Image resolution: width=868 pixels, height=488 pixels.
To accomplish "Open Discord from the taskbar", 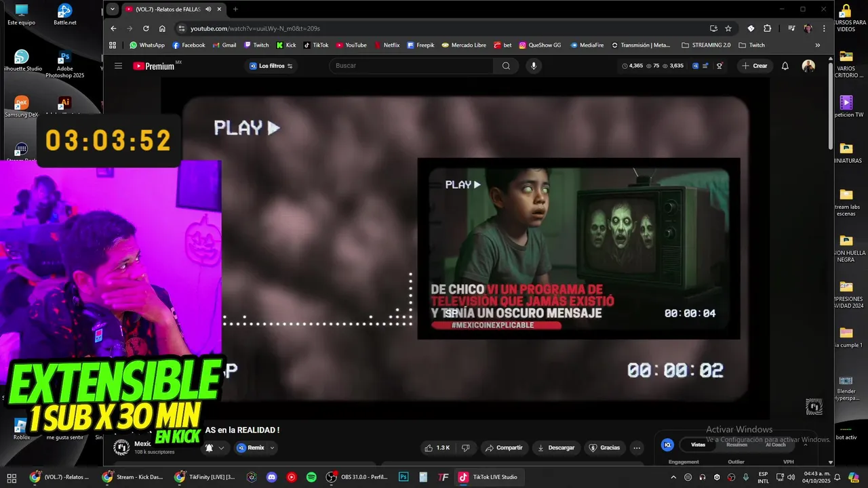I will pyautogui.click(x=272, y=477).
